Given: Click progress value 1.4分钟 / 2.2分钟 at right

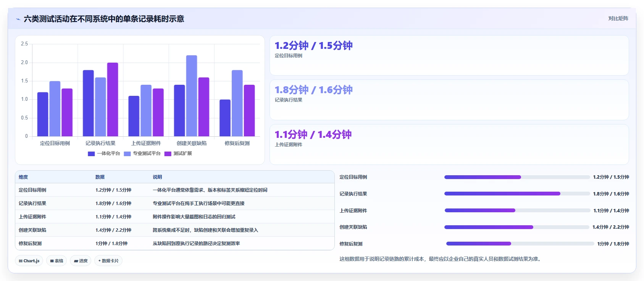Looking at the screenshot, I should [611, 227].
